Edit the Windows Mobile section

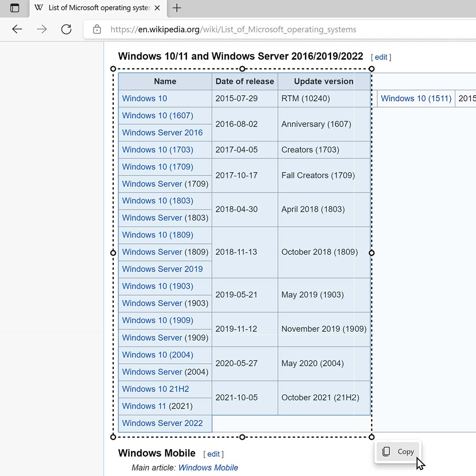coord(213,454)
